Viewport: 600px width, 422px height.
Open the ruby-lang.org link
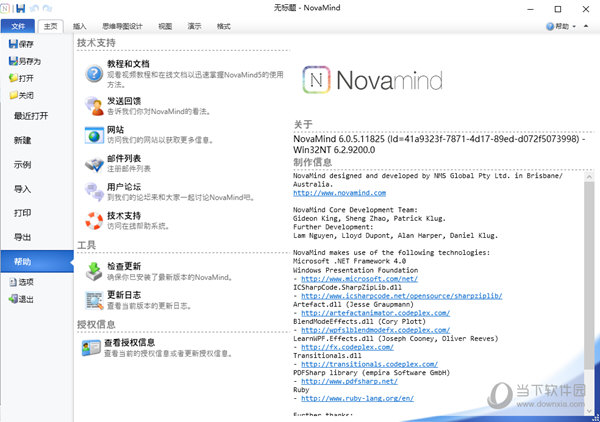[357, 398]
